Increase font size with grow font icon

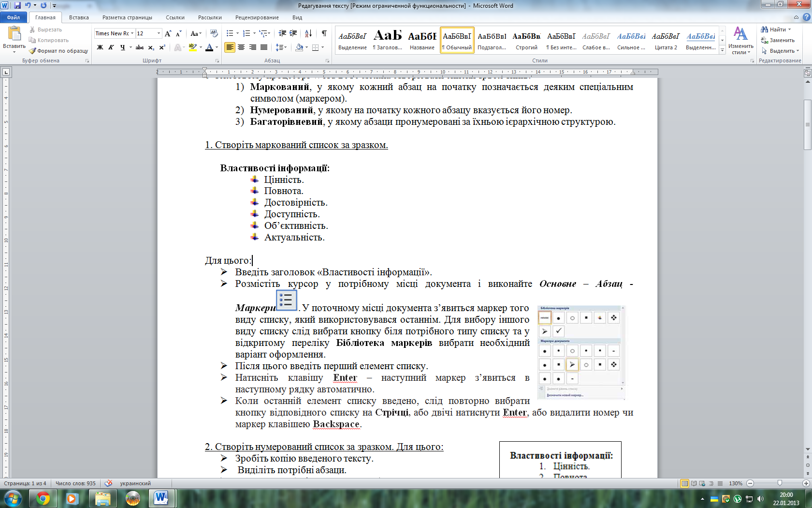click(168, 33)
